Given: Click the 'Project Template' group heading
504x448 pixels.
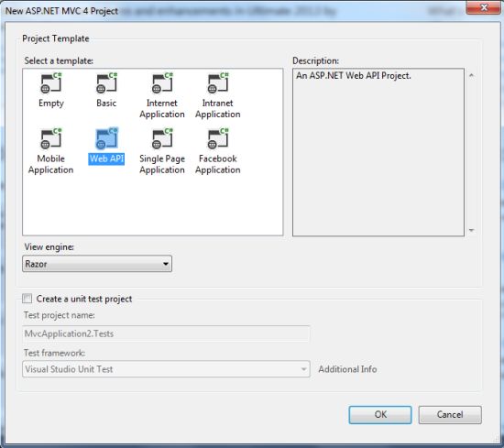Looking at the screenshot, I should [x=56, y=38].
